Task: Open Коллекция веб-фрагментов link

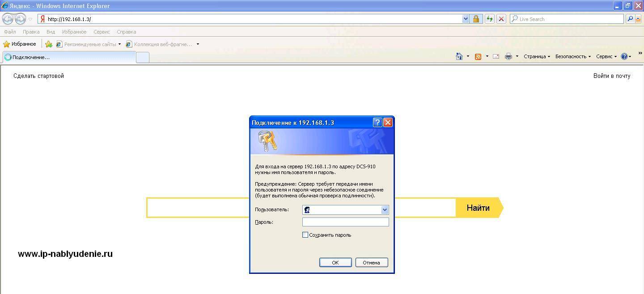Action: 159,44
